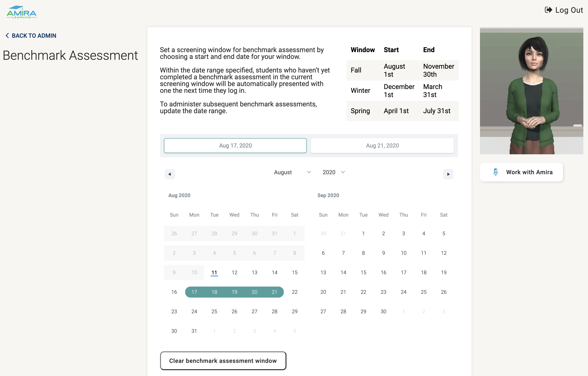588x376 pixels.
Task: Click highlighted date August 19
Action: (234, 292)
